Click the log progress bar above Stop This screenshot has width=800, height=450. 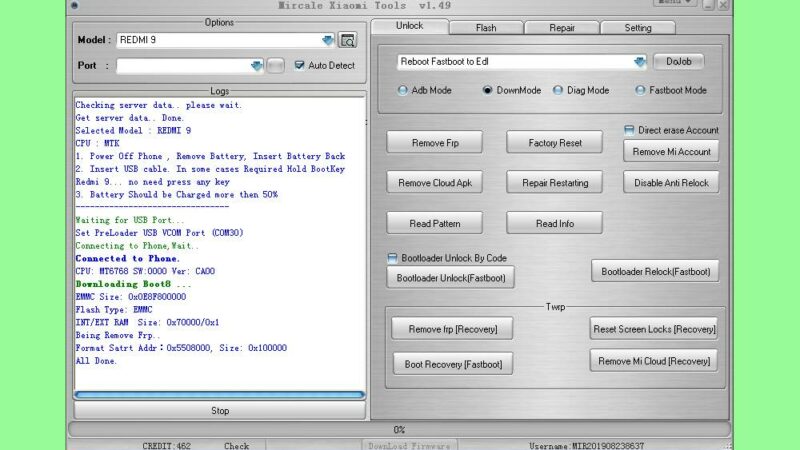click(219, 394)
